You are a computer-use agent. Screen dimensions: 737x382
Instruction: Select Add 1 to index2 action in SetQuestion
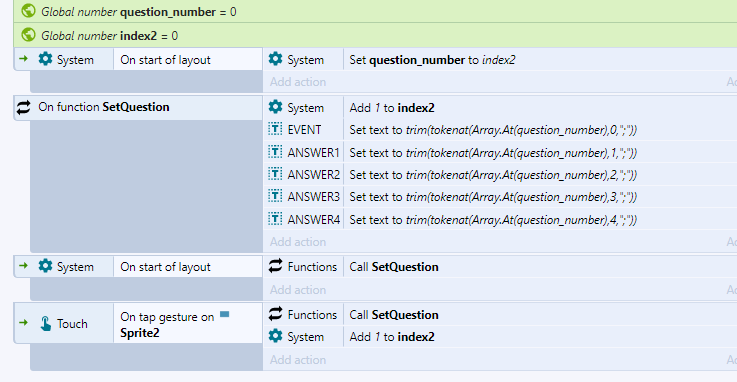pyautogui.click(x=500, y=108)
